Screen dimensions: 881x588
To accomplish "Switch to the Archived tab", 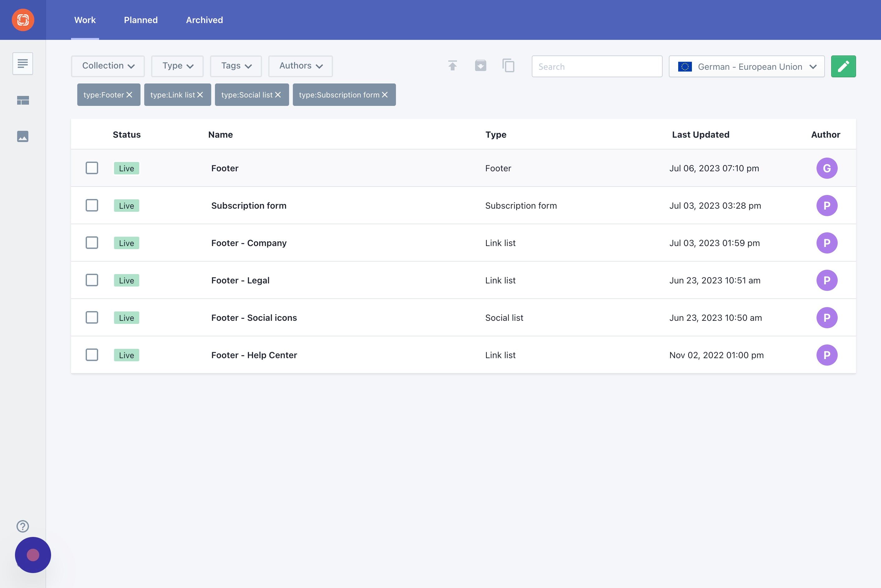I will 204,20.
